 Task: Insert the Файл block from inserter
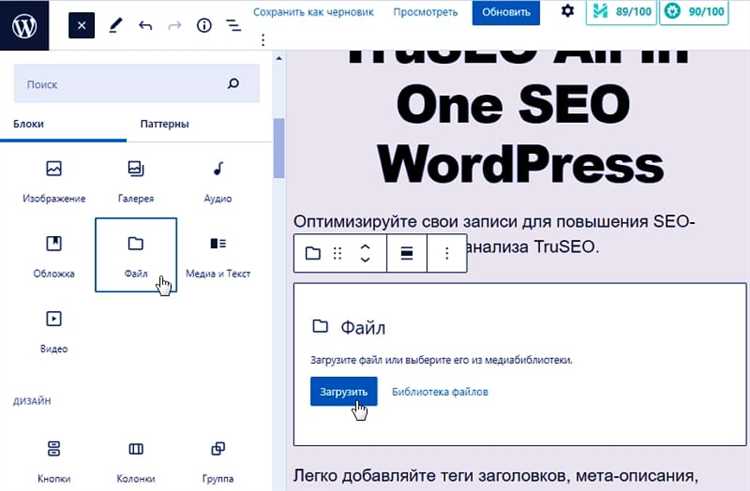[x=136, y=255]
